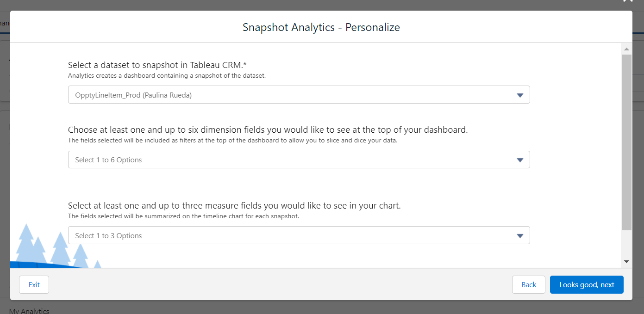
Task: Click the Exit button
Action: pos(34,284)
